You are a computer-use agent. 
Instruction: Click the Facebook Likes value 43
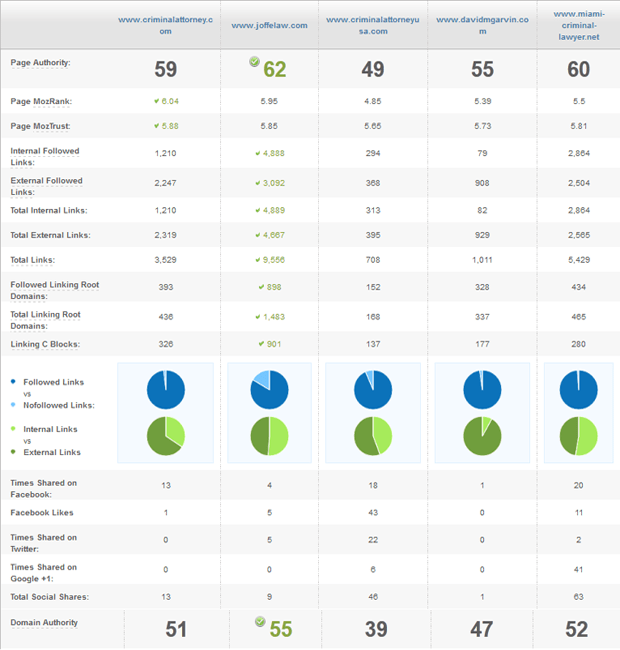[x=373, y=513]
